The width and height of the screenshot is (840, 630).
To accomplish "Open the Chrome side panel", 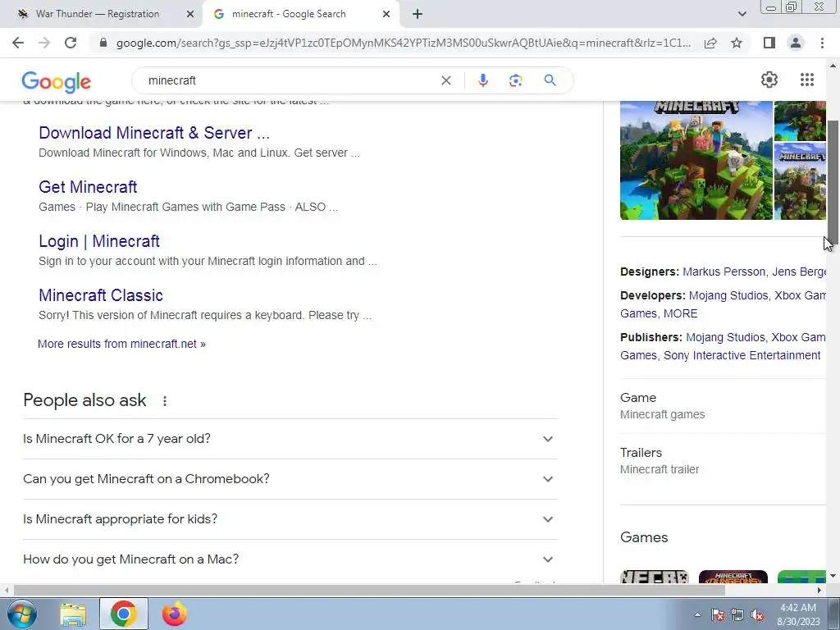I will coord(769,43).
